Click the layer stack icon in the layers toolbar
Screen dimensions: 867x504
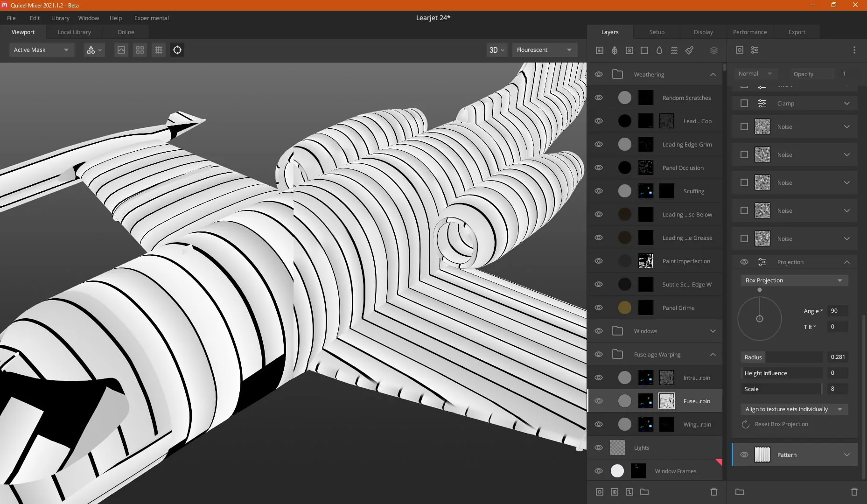click(x=714, y=50)
